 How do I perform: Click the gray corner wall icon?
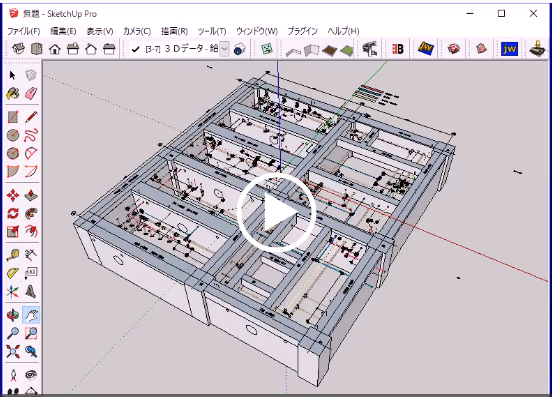[x=311, y=50]
